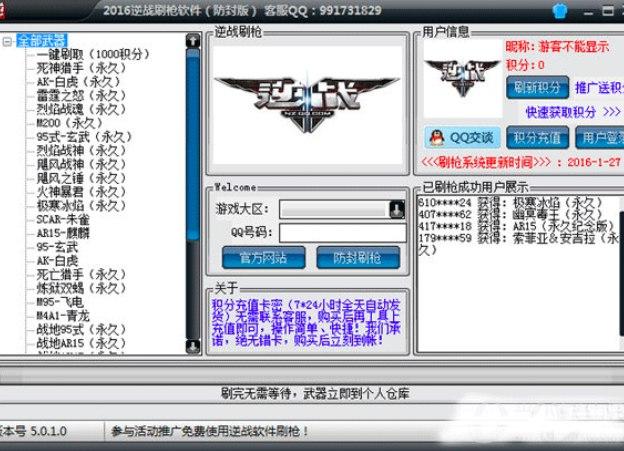
Task: Click the 积分充值 button
Action: coord(537,138)
